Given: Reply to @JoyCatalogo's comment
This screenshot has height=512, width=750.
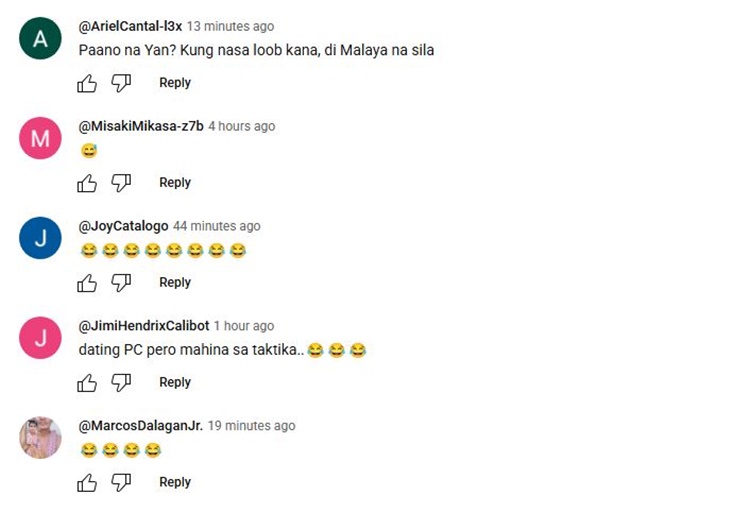Looking at the screenshot, I should (x=175, y=282).
